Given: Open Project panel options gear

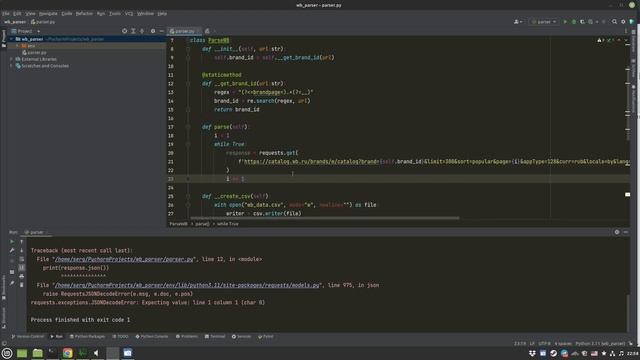Looking at the screenshot, I should pos(153,31).
